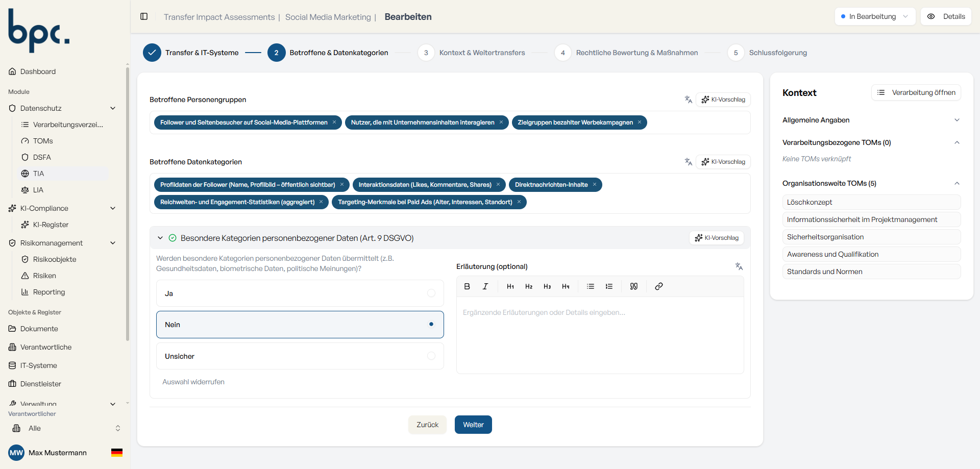Remove the Zielgruppen bezahlter Werbekampagnen tag
The height and width of the screenshot is (469, 980).
640,122
